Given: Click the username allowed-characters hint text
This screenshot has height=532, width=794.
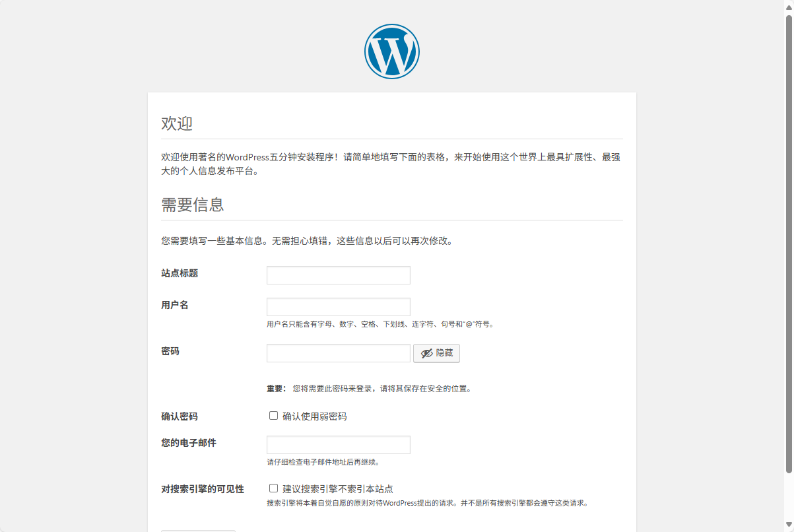Looking at the screenshot, I should 380,324.
